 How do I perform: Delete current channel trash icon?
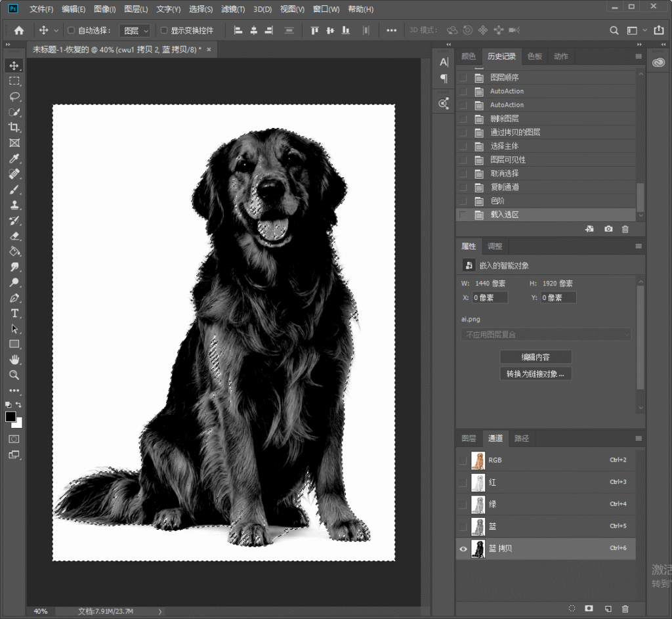point(625,608)
